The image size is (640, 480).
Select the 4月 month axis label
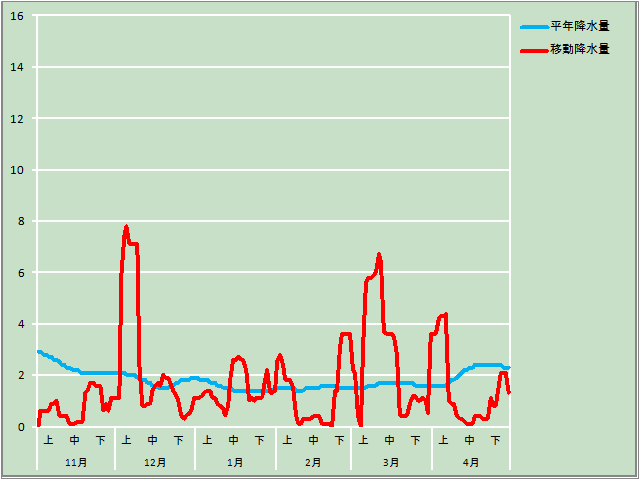coord(471,462)
